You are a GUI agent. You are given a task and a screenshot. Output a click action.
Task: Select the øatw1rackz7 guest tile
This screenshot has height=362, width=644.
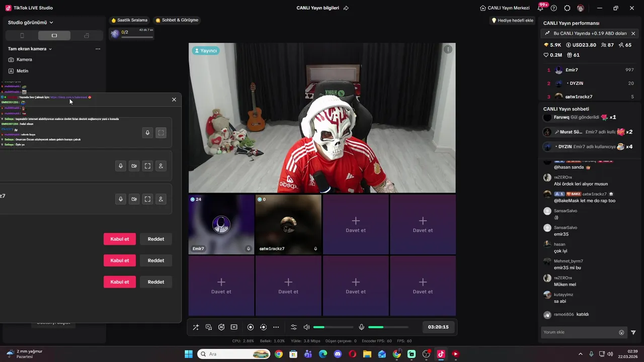tap(288, 224)
